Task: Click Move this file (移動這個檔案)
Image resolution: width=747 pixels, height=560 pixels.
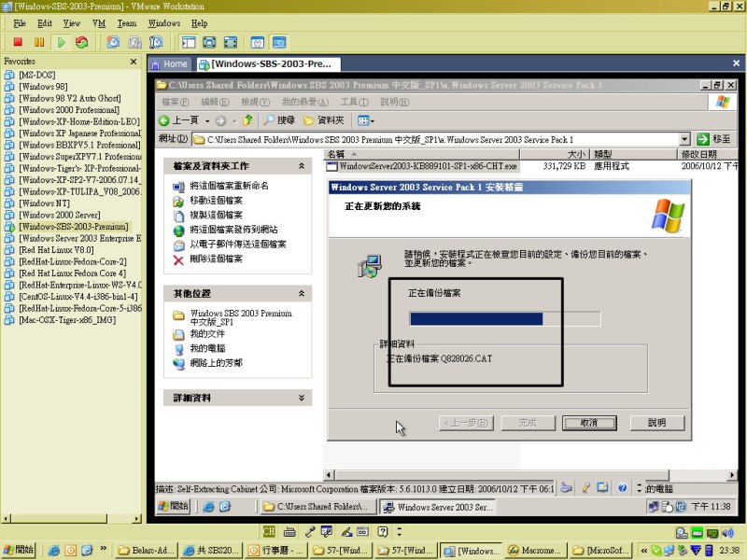Action: (217, 201)
